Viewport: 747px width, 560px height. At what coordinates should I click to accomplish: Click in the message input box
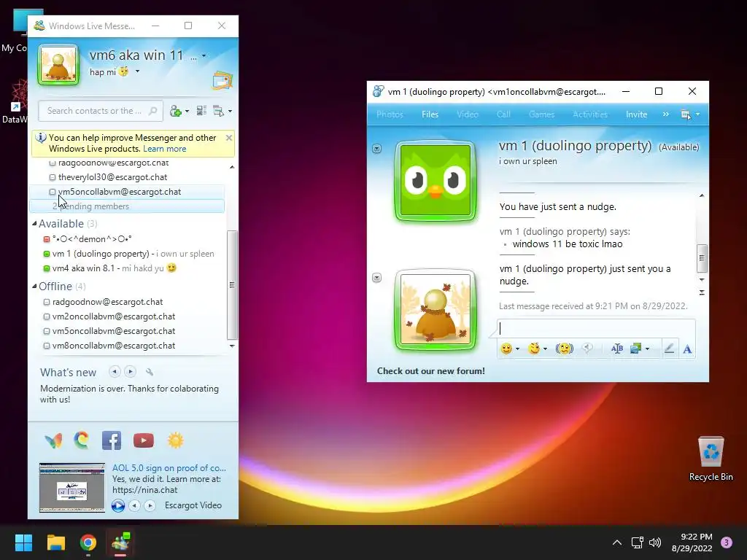595,328
